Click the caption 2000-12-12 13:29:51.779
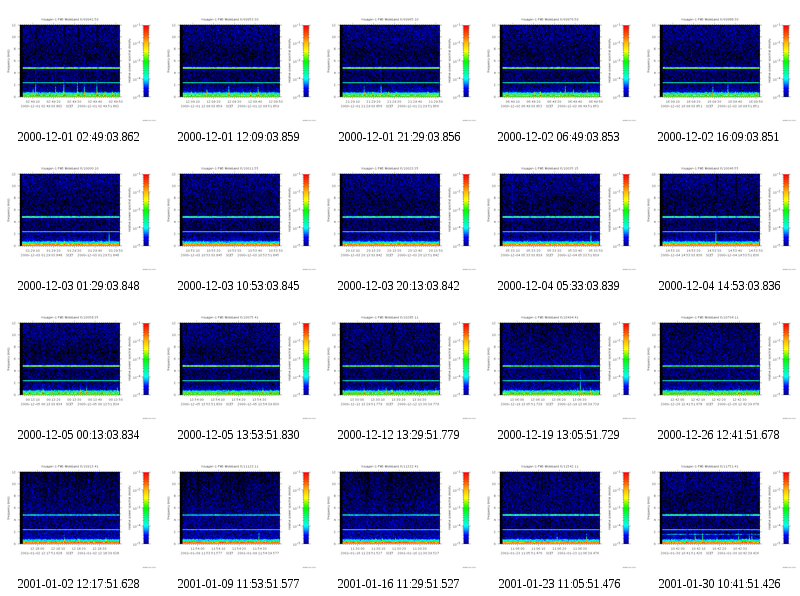 (x=398, y=435)
